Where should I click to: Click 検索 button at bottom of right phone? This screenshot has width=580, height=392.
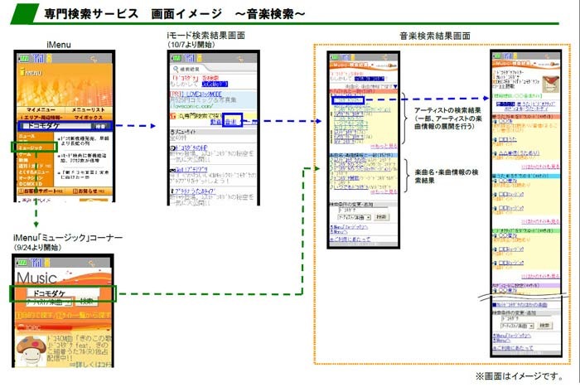point(544,326)
